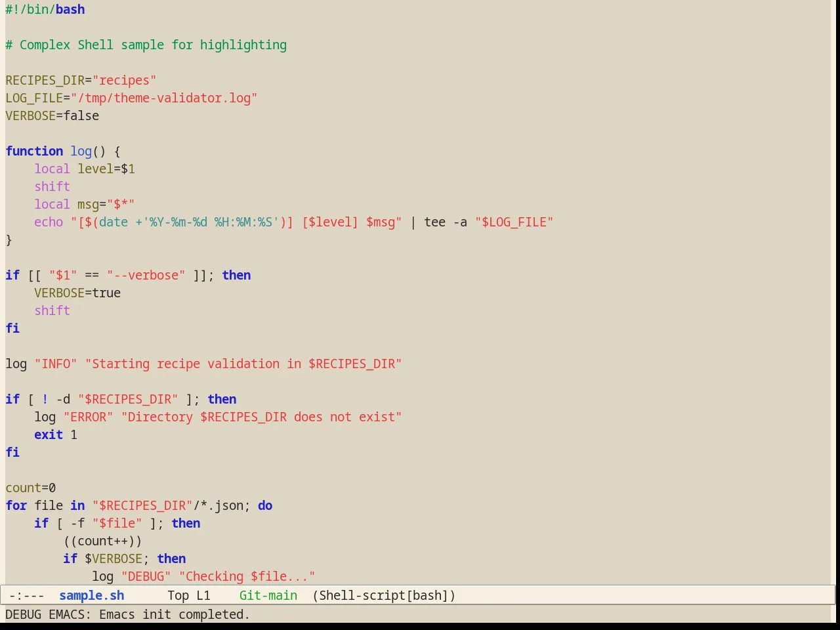Click the RECIPES_DIR variable assignment
Viewport: 840px width, 630px height.
[x=81, y=80]
